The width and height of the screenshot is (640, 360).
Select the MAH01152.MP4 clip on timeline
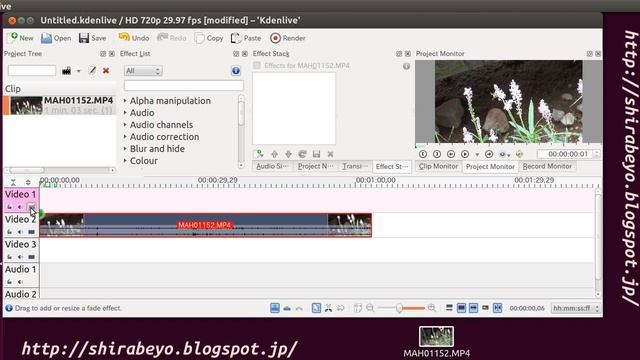(205, 225)
